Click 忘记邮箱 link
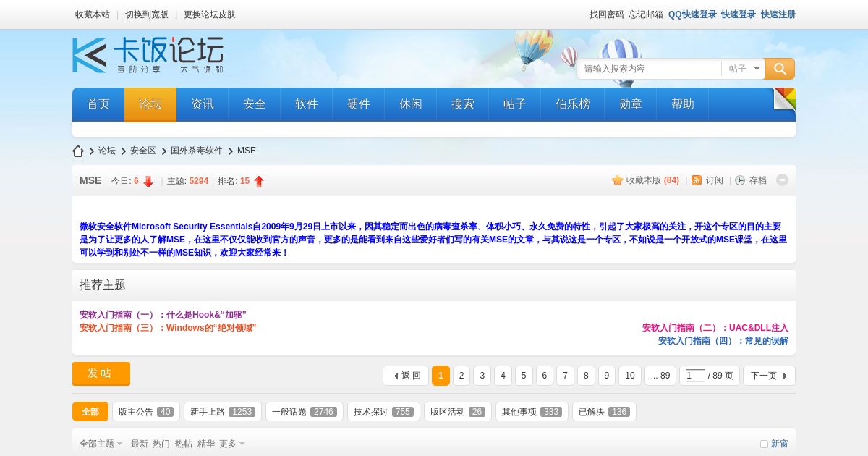 [x=646, y=14]
